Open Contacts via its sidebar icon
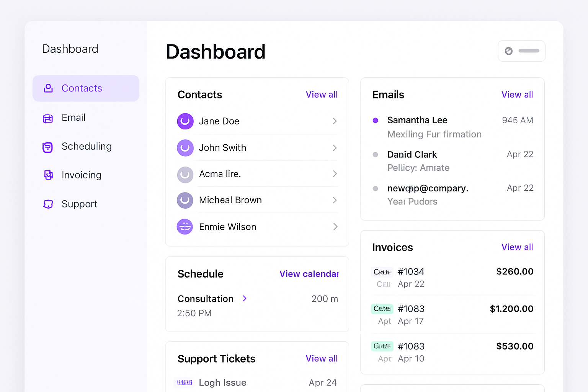 [48, 88]
